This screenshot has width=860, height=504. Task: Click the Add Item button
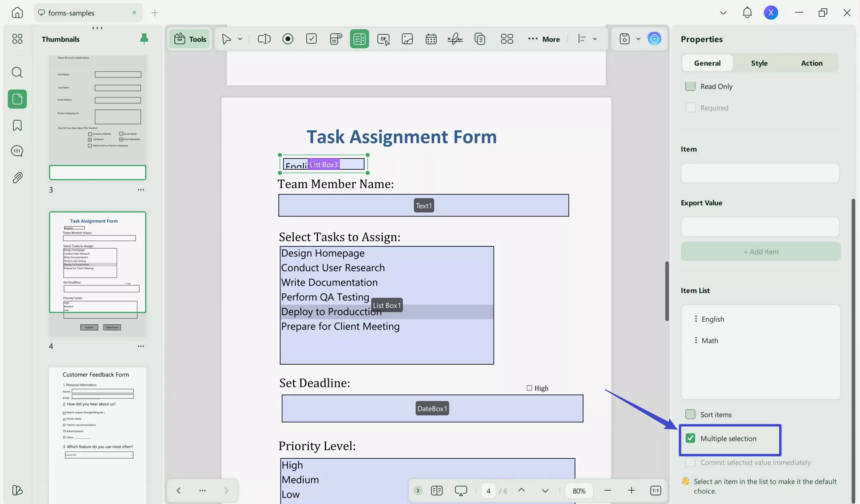[x=761, y=251]
